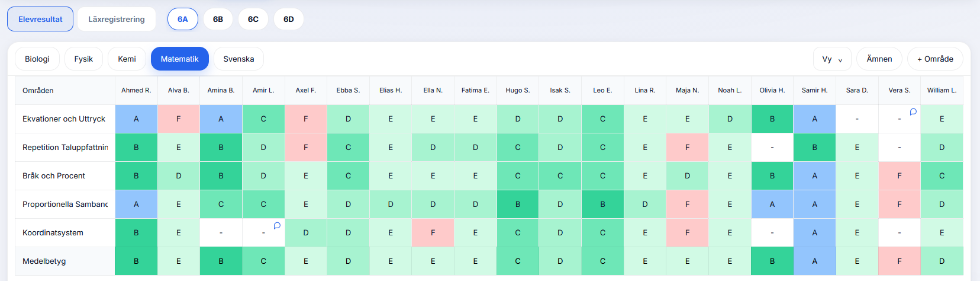The image size is (980, 281).
Task: Open the Kemi subject tab
Action: 127,59
